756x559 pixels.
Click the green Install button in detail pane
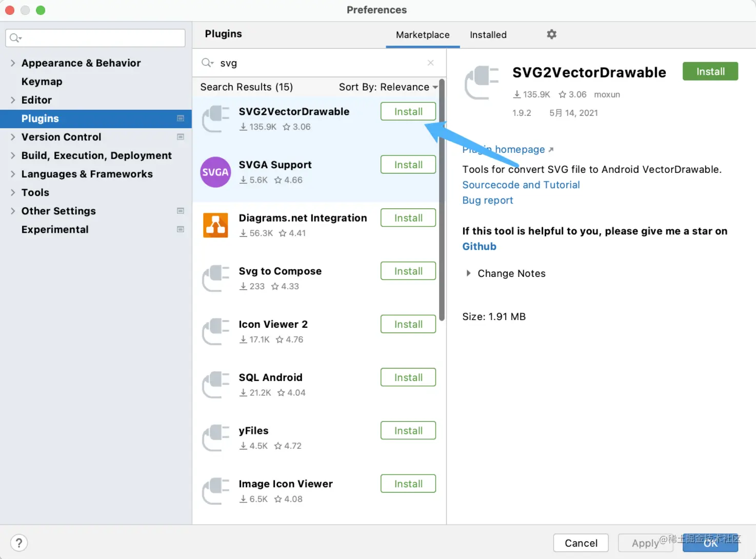(710, 71)
